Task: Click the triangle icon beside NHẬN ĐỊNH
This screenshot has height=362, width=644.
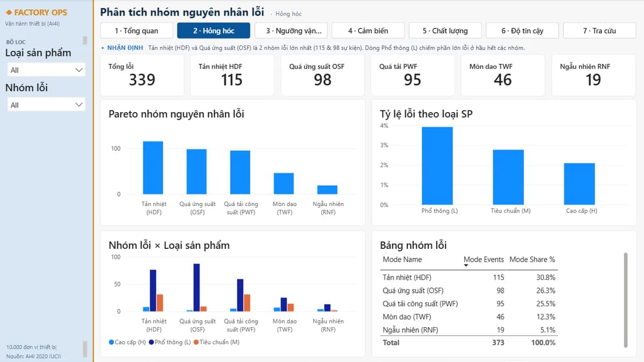Action: tap(103, 48)
